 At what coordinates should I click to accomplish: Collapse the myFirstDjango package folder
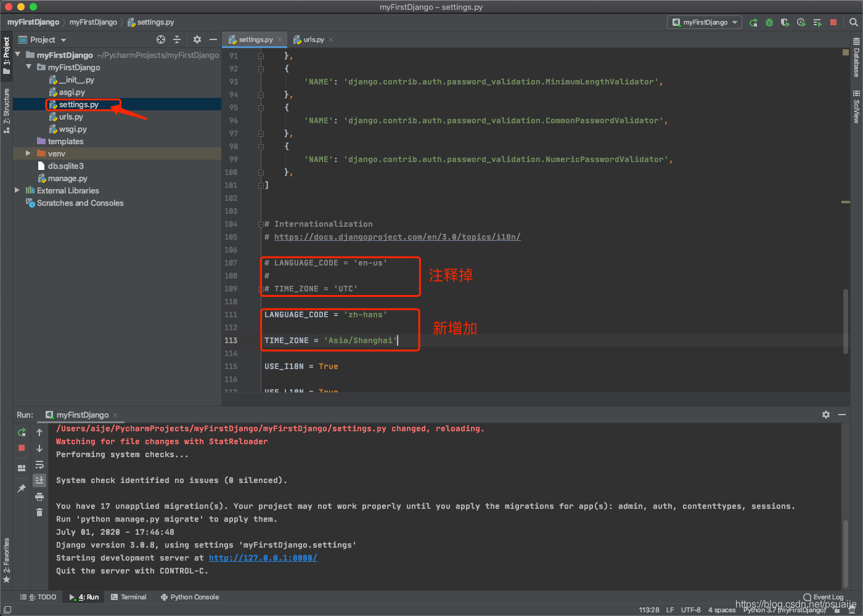point(28,67)
